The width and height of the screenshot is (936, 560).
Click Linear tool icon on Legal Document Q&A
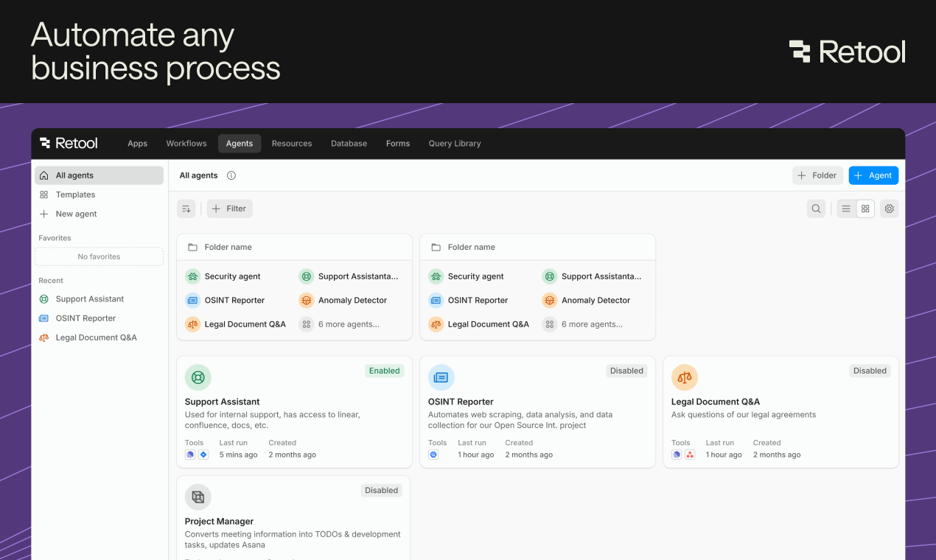677,455
